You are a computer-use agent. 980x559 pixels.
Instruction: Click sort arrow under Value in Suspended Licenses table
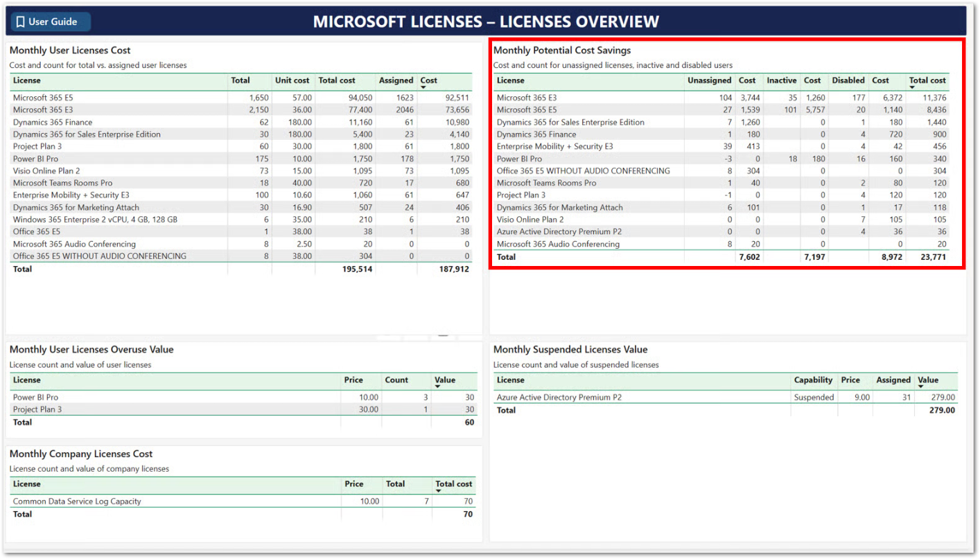coord(921,387)
